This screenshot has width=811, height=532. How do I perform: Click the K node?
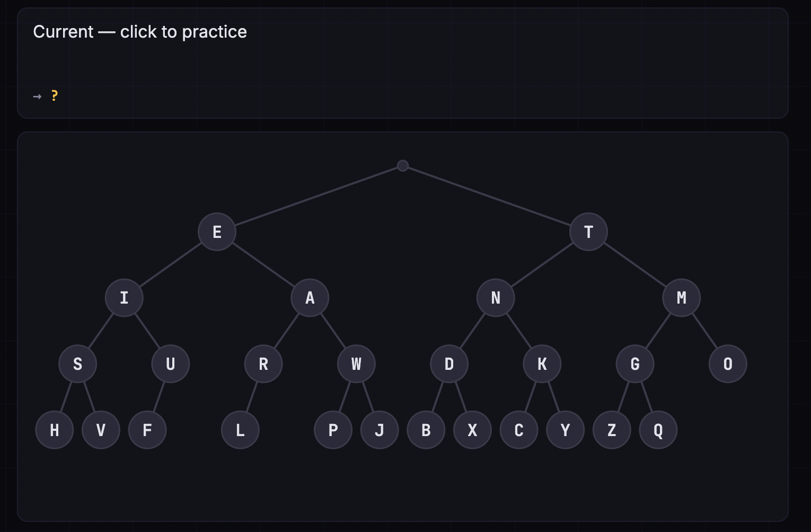[x=542, y=364]
